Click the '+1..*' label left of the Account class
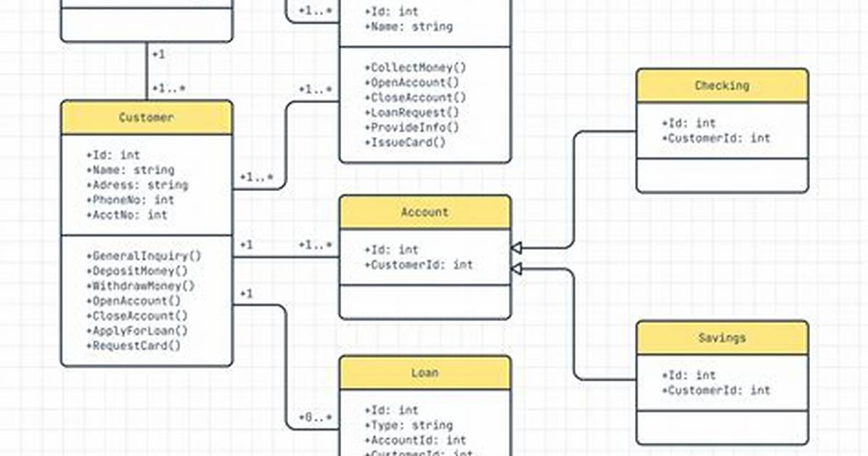The width and height of the screenshot is (868, 456). [316, 245]
